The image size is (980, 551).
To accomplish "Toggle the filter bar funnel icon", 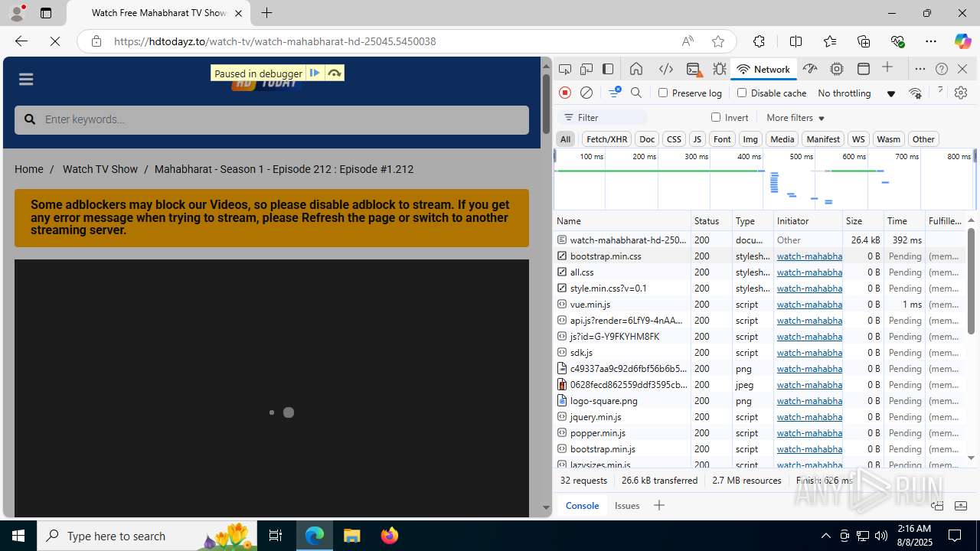I will pyautogui.click(x=614, y=93).
